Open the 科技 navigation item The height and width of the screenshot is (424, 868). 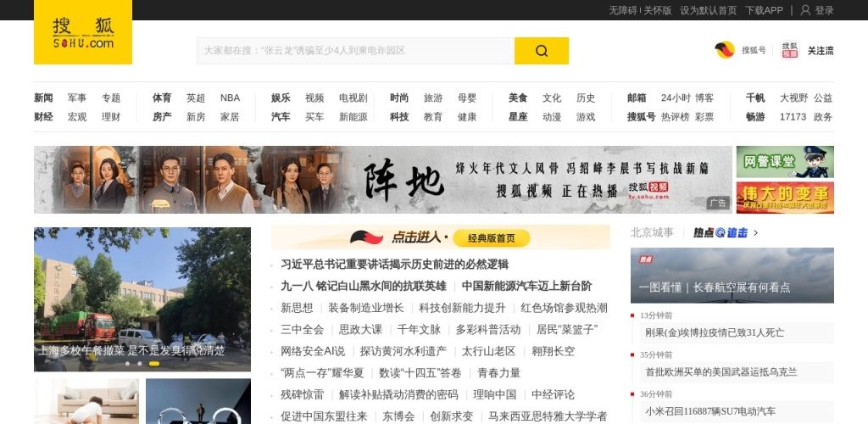399,117
